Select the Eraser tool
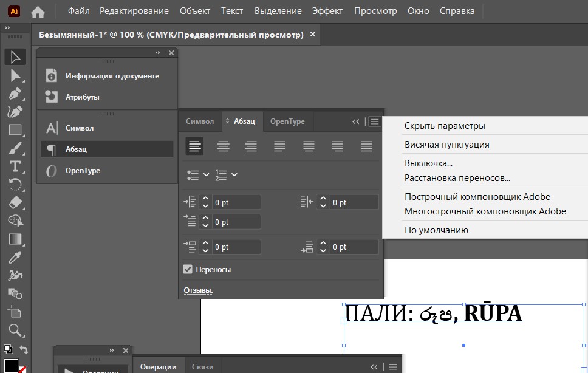Image resolution: width=588 pixels, height=373 pixels. (15, 203)
